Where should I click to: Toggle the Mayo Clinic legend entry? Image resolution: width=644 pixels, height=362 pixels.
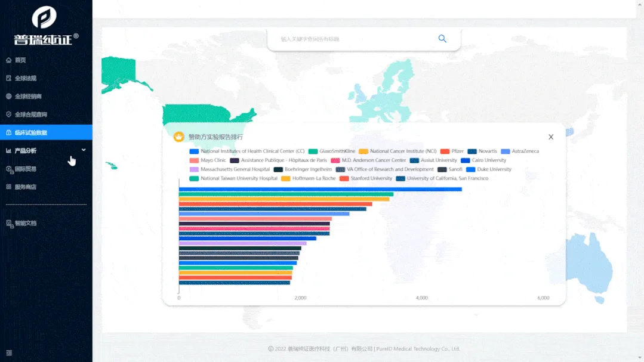coord(208,160)
